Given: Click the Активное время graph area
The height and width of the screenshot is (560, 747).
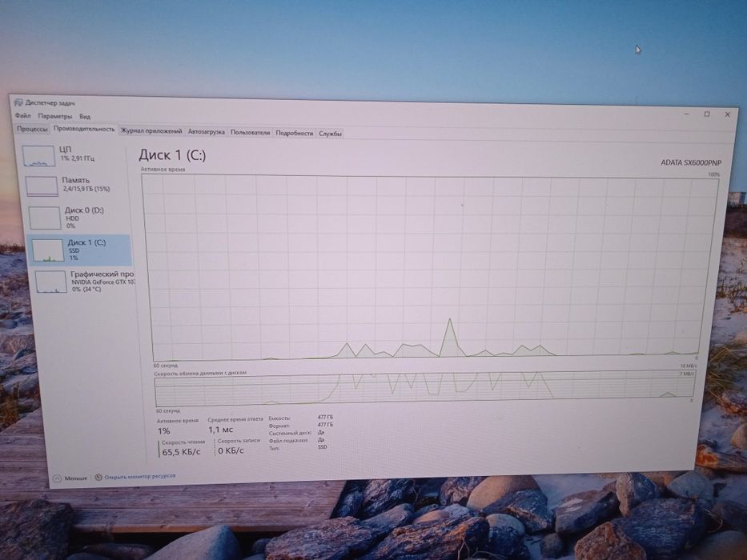Looking at the screenshot, I should (430, 268).
